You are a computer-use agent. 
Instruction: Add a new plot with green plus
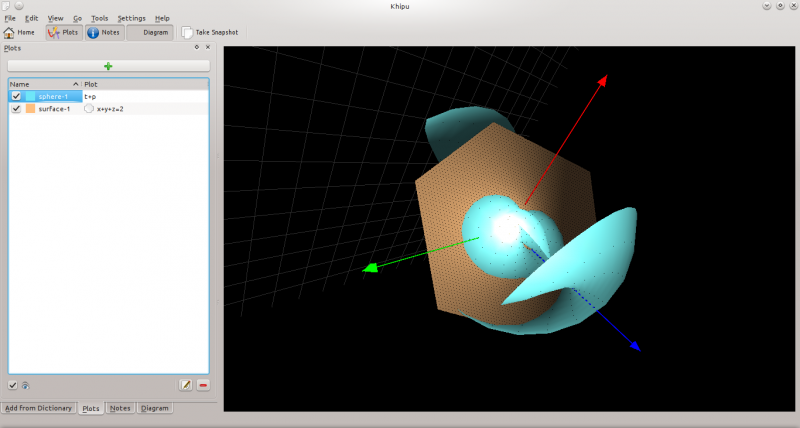point(108,66)
